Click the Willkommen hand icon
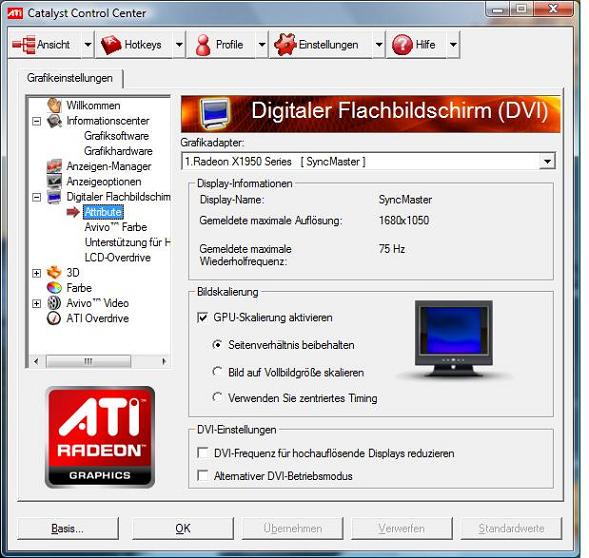 tap(54, 105)
